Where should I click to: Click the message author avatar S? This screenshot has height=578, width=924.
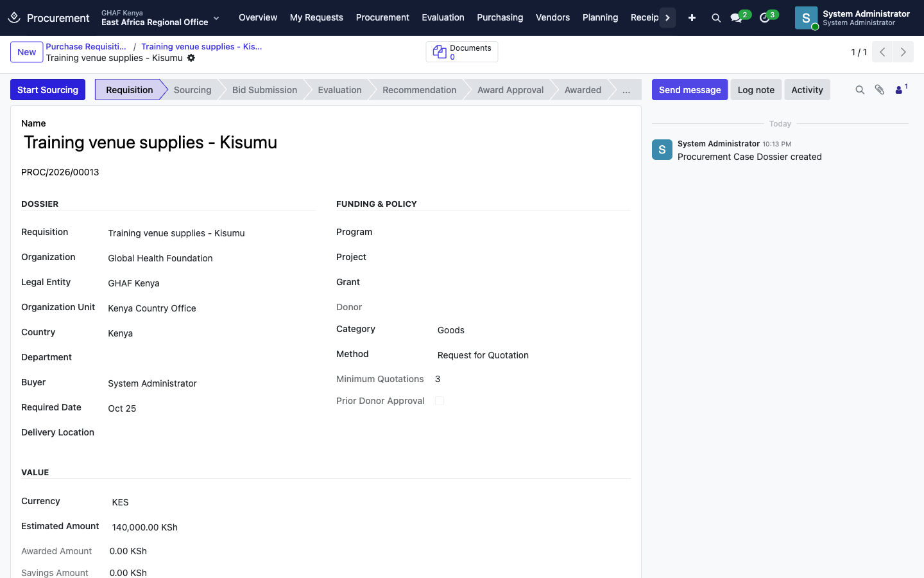pyautogui.click(x=662, y=150)
